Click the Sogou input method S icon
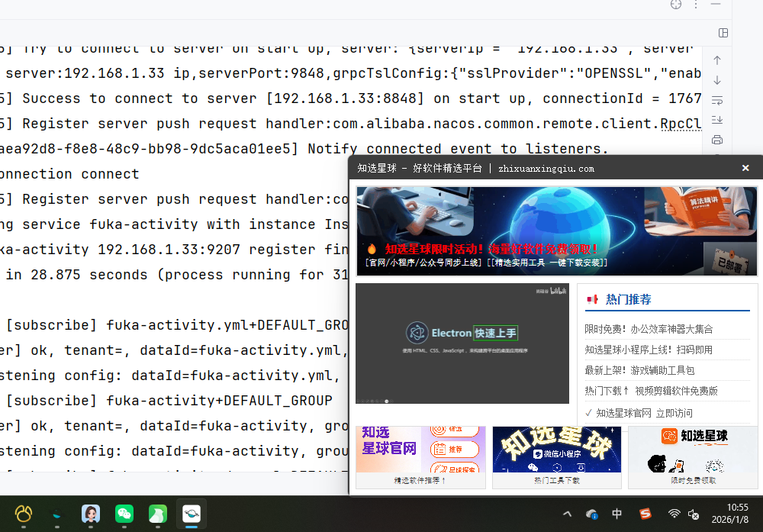Screen dimensions: 763x532 [645, 514]
